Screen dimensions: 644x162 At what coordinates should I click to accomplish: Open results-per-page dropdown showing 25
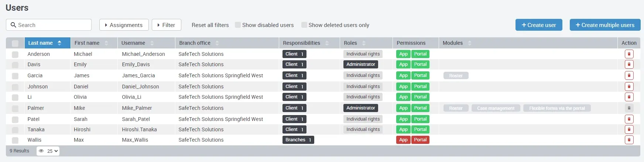(x=48, y=151)
